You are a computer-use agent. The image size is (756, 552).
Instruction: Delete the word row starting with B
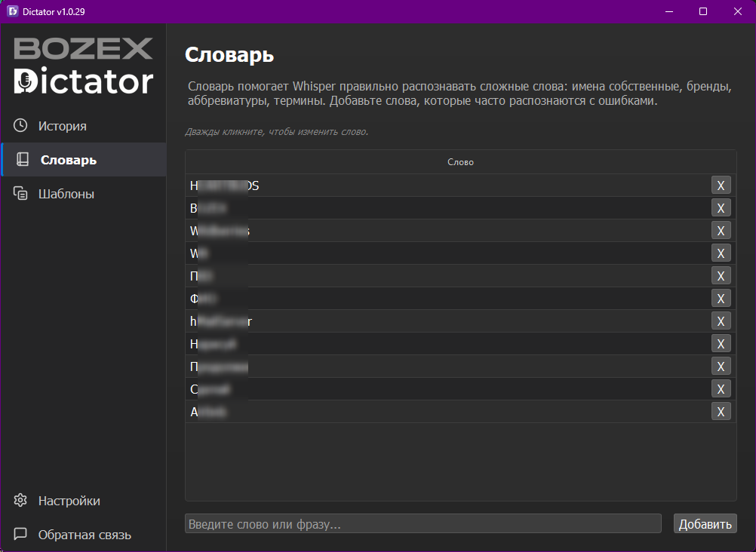721,208
